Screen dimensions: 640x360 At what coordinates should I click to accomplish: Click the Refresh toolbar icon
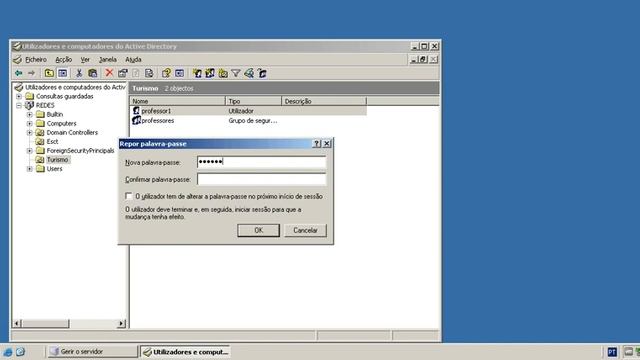(x=136, y=73)
